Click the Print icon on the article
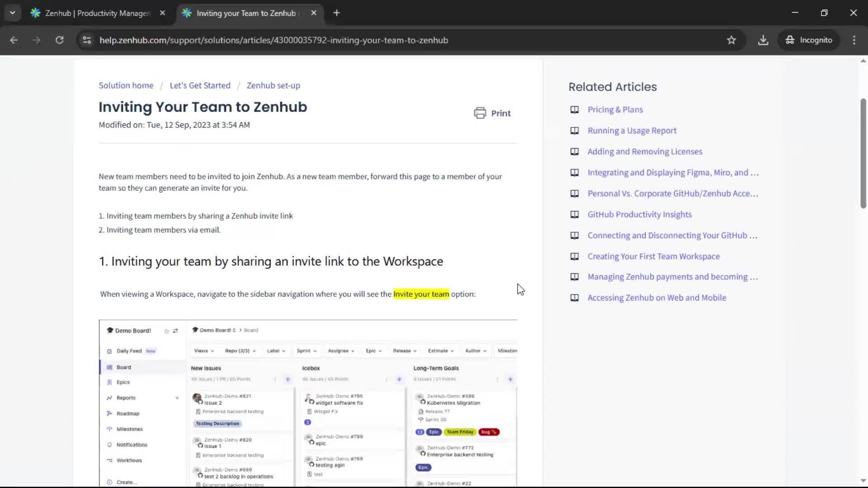The height and width of the screenshot is (488, 868). coord(480,113)
